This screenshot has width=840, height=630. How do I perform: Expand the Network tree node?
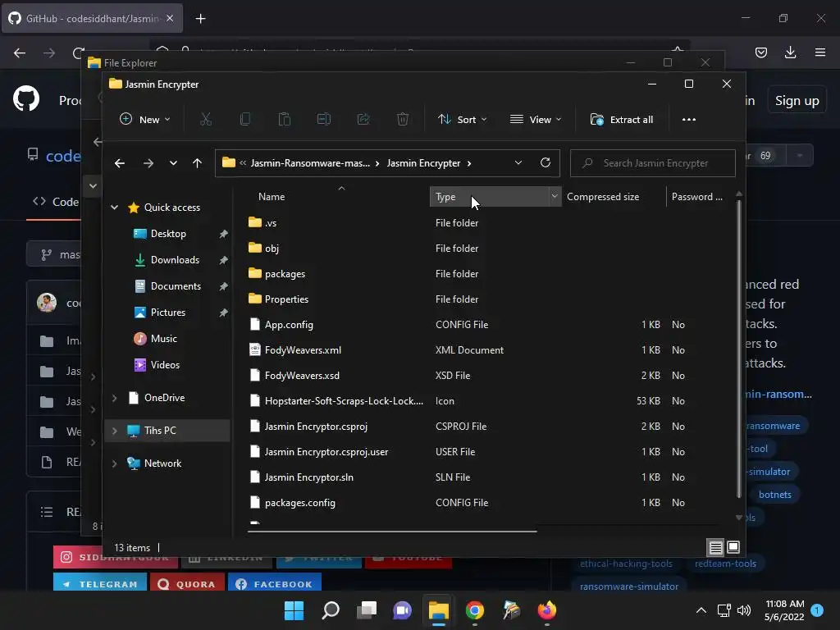114,464
